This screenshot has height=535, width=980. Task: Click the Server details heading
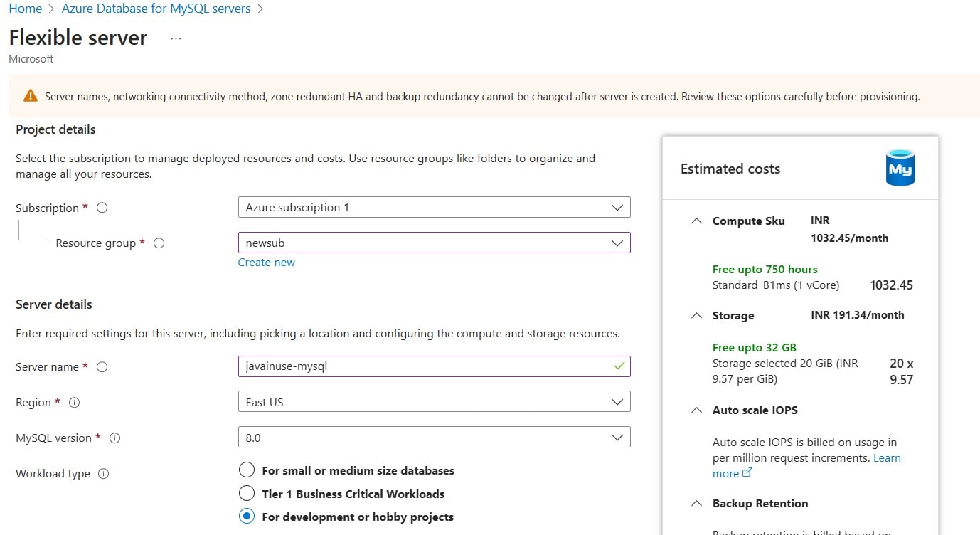point(54,304)
